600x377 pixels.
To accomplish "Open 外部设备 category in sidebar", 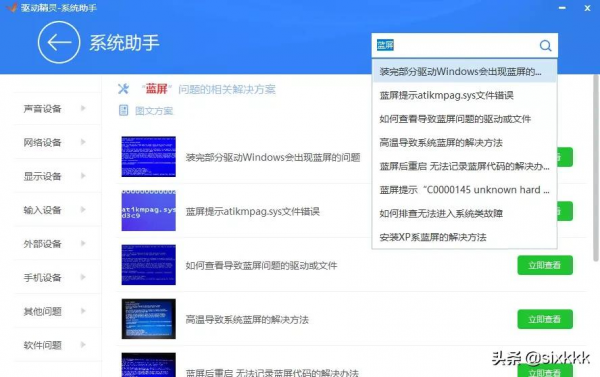I will [57, 243].
